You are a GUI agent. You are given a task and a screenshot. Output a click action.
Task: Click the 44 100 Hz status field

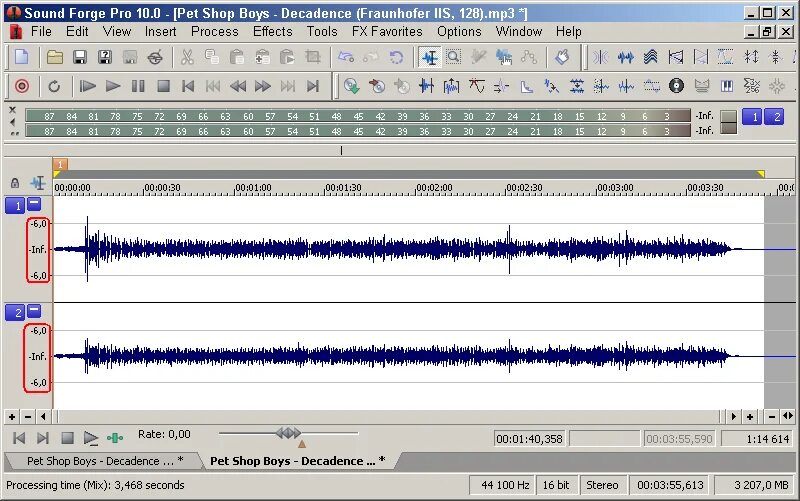click(x=502, y=485)
